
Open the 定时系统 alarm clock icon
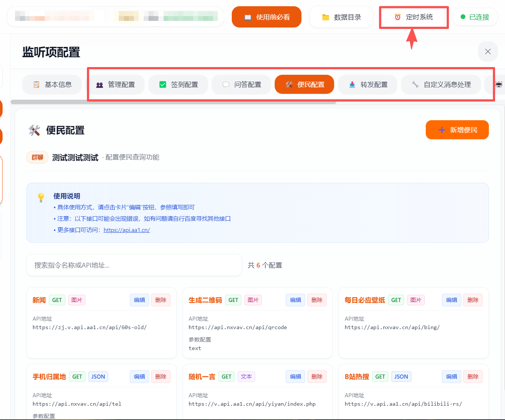click(398, 17)
